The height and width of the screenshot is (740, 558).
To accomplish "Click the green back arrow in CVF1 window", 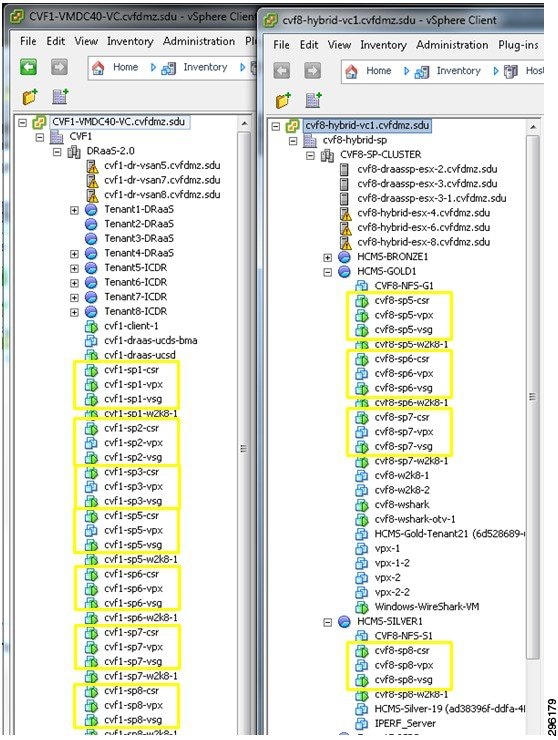I will [28, 67].
